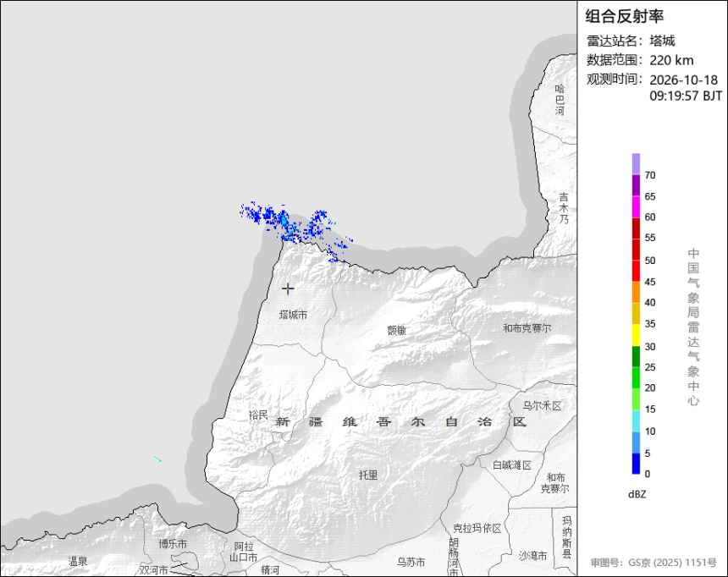Click the lavender legend segment above 70

point(636,164)
